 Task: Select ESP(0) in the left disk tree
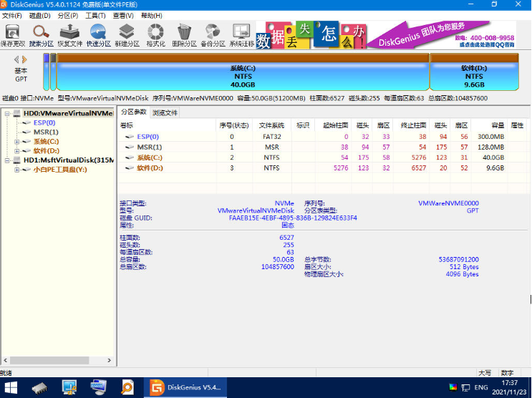[44, 122]
